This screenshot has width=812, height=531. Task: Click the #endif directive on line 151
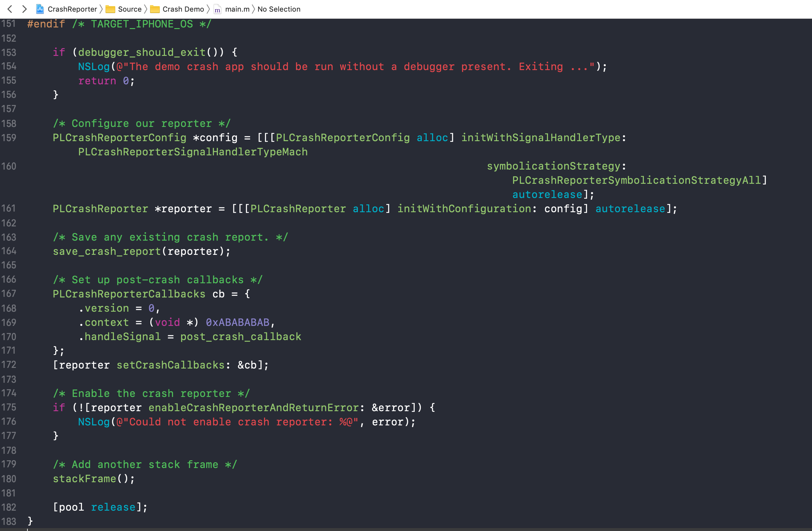[x=46, y=24]
